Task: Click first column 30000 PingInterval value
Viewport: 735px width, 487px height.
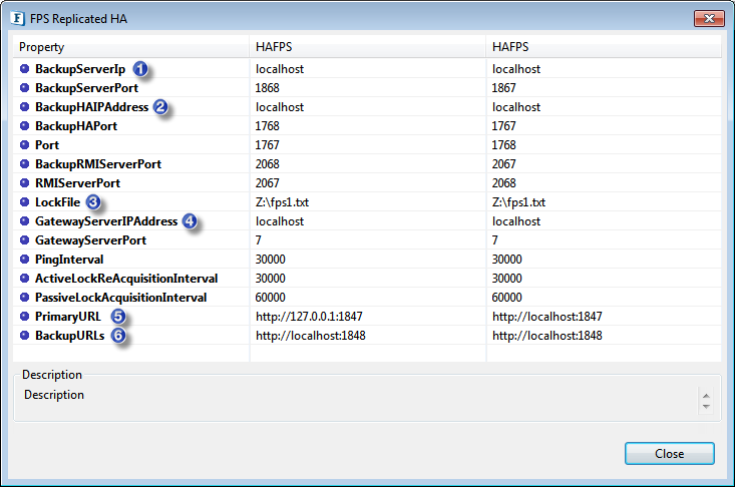Action: (x=270, y=259)
